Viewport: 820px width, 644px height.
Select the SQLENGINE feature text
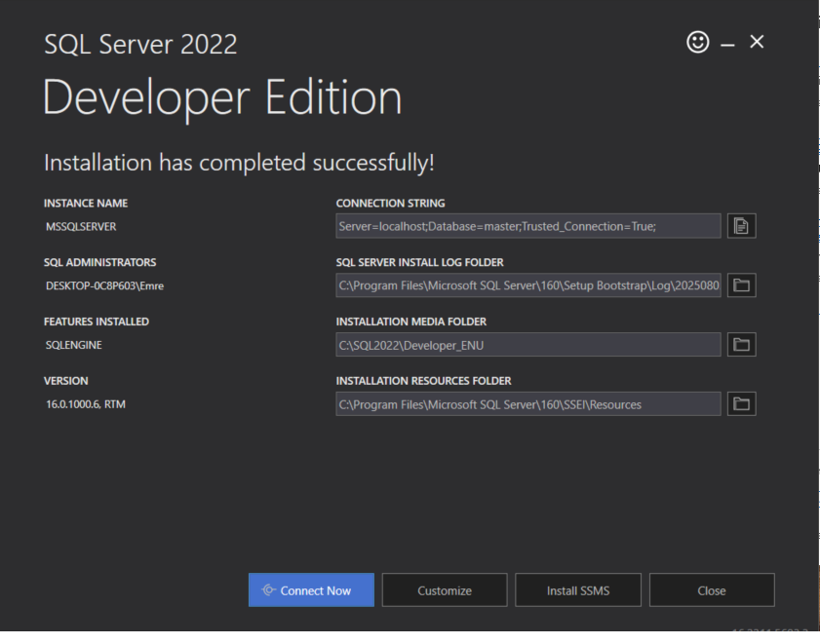(x=74, y=345)
